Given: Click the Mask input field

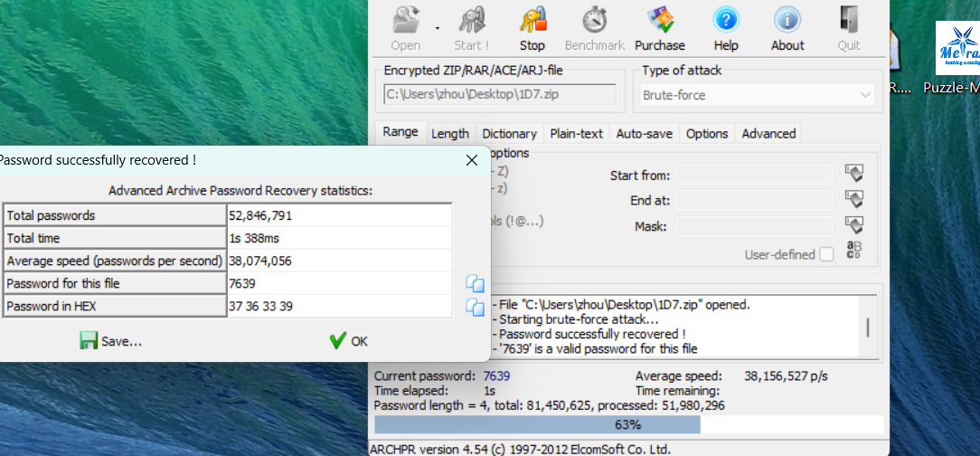Looking at the screenshot, I should pos(754,226).
